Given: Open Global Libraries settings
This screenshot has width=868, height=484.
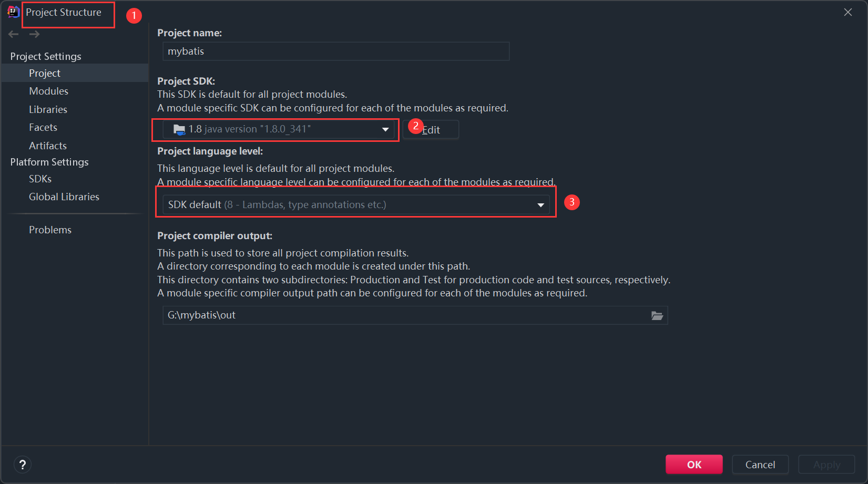Looking at the screenshot, I should click(64, 197).
